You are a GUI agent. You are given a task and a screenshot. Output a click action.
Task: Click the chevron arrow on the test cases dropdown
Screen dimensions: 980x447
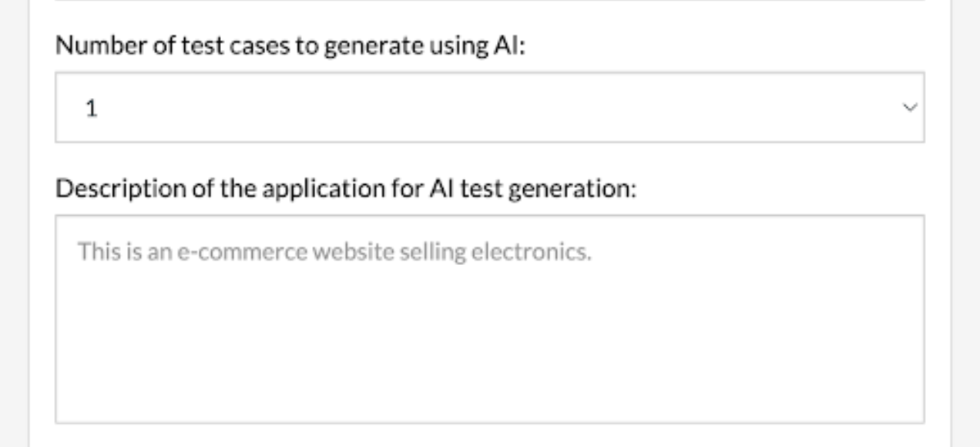point(910,108)
